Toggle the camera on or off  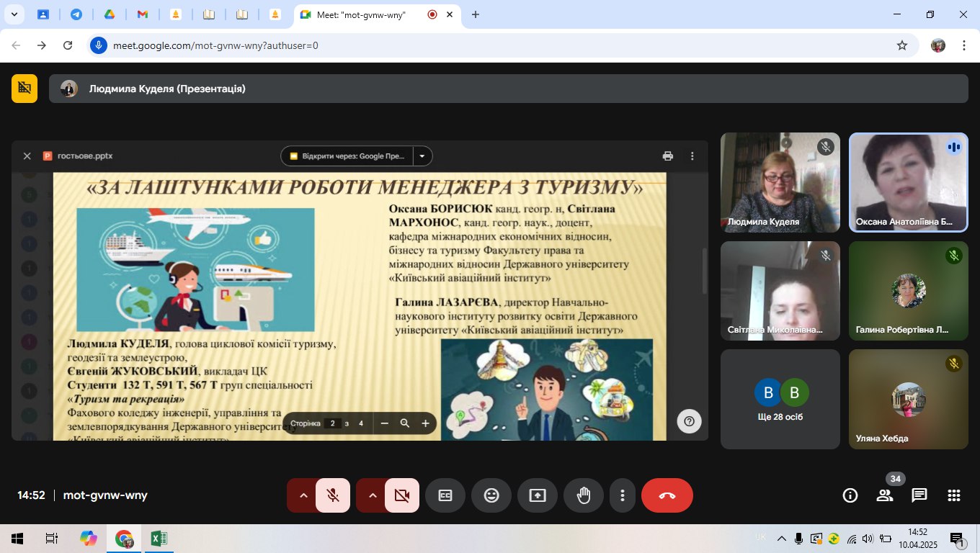(x=402, y=495)
